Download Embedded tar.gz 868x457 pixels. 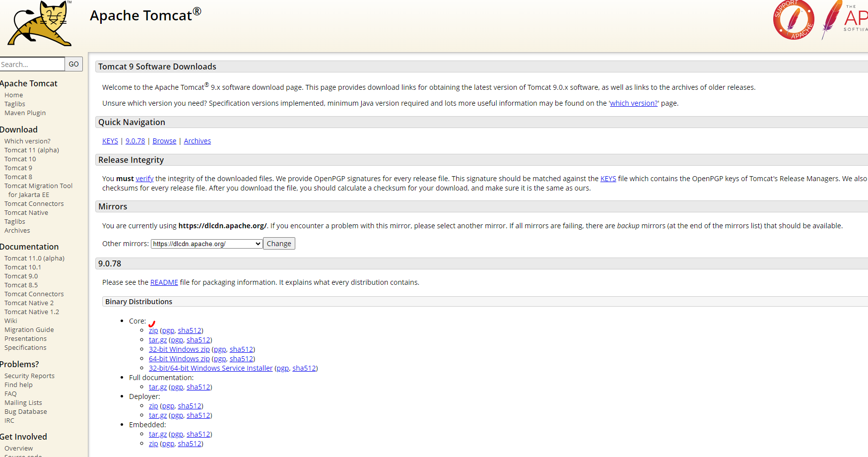[x=158, y=434]
